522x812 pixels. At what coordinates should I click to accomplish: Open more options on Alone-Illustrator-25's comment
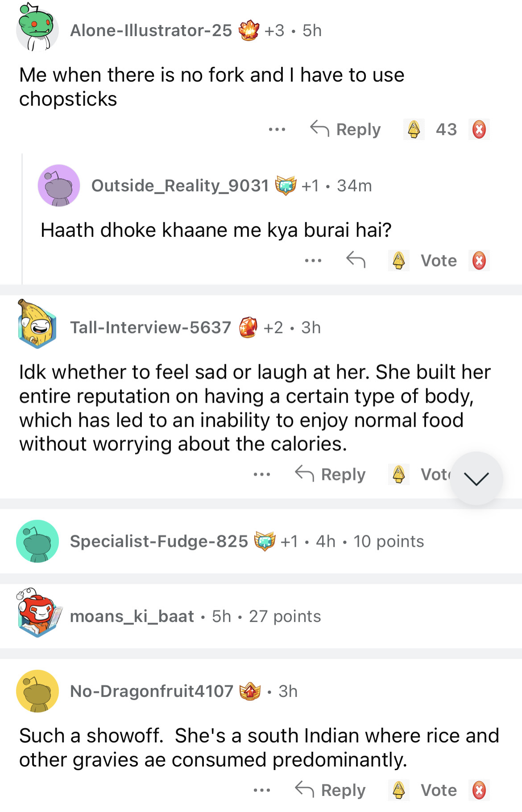click(277, 130)
